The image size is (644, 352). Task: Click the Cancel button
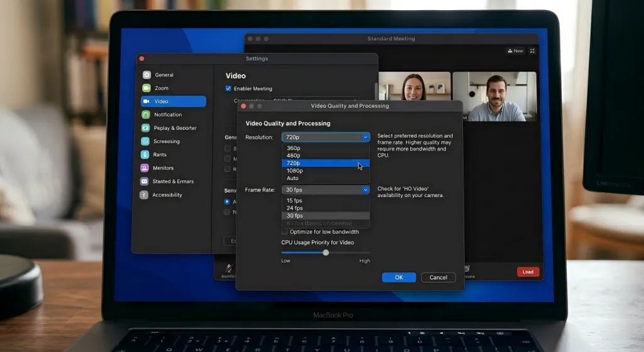click(438, 278)
